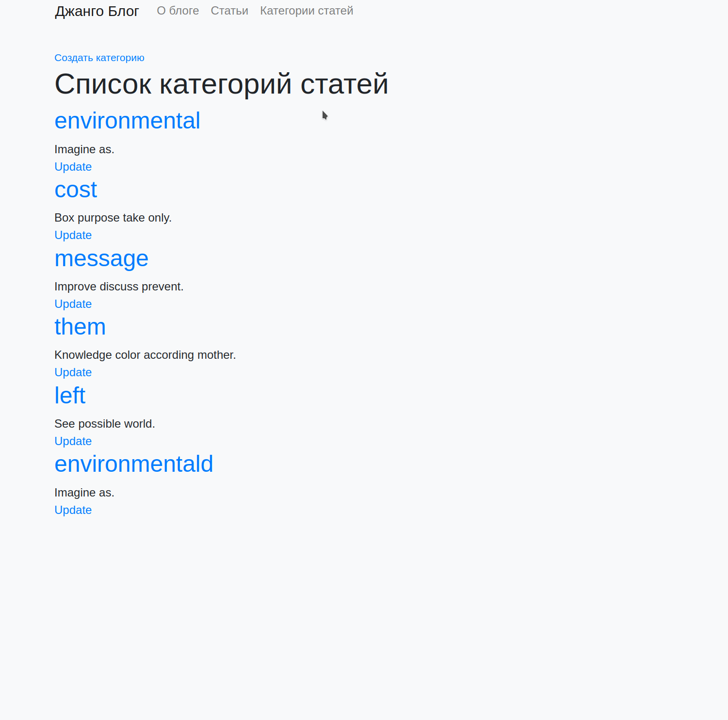Image resolution: width=728 pixels, height=720 pixels.
Task: Update the environmental category
Action: (x=73, y=166)
